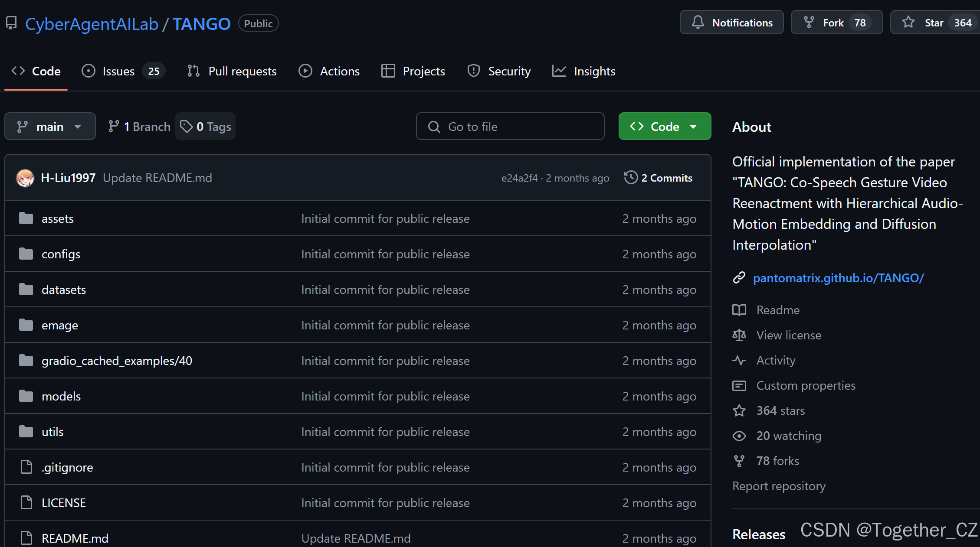The height and width of the screenshot is (547, 980).
Task: Open the Releases section heading
Action: [x=759, y=534]
